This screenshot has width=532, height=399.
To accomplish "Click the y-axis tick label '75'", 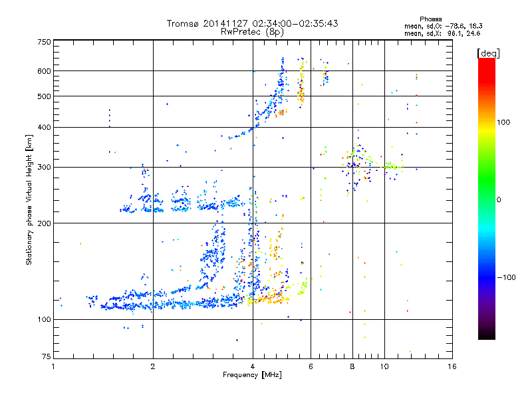I will tap(47, 356).
